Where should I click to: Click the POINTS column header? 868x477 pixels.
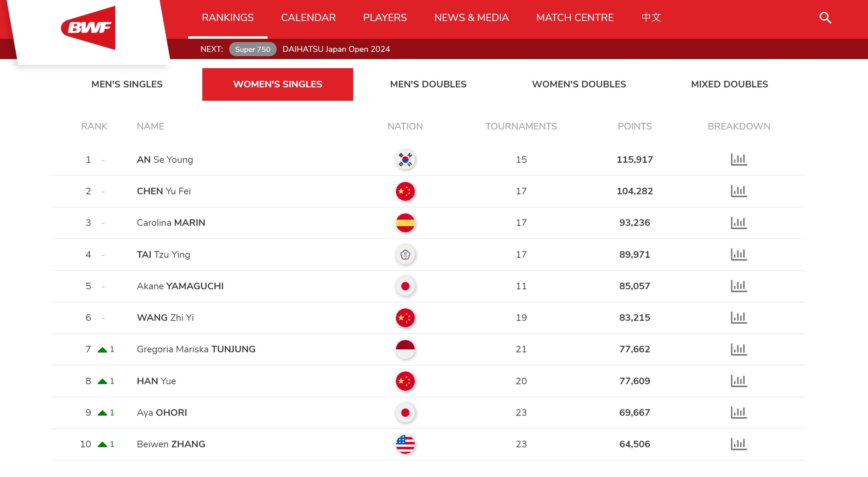[x=634, y=126]
